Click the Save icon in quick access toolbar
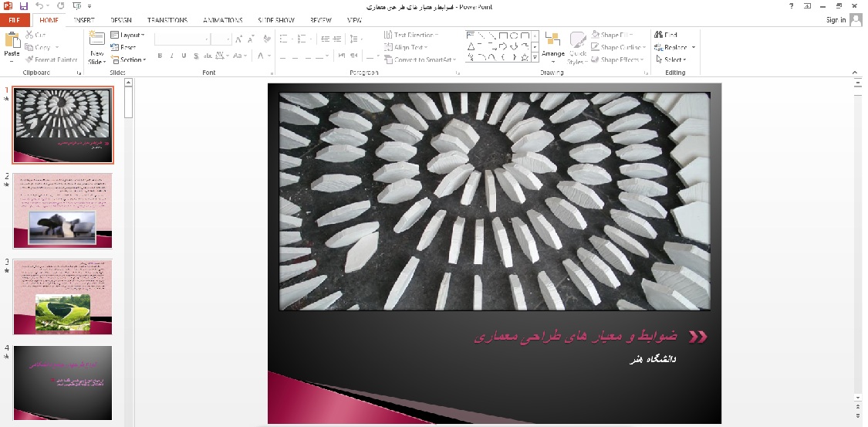 click(x=23, y=6)
